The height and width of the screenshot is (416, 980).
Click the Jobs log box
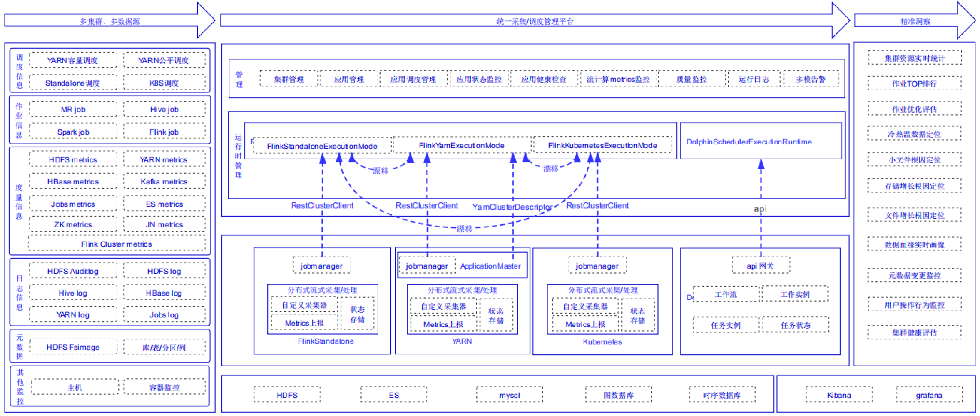(x=164, y=314)
